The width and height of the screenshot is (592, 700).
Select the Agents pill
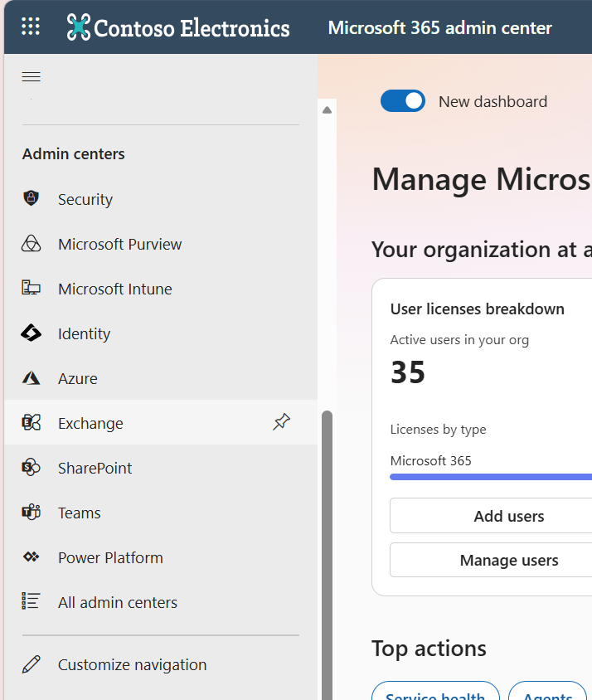548,692
